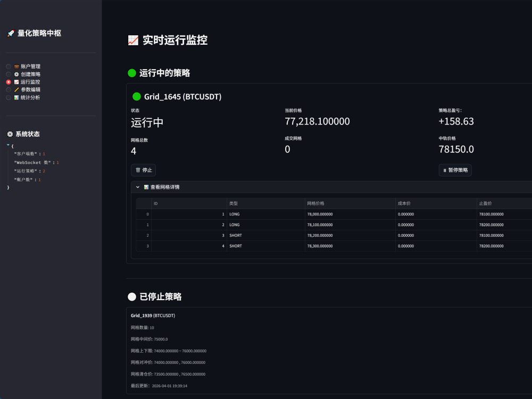This screenshot has width=532, height=399.
Task: Click the "账户数" JSON entry
Action: (27, 180)
